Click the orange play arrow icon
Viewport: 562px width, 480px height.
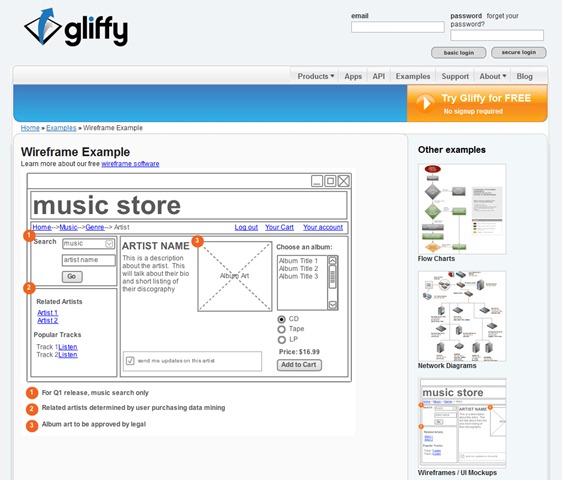[x=425, y=103]
